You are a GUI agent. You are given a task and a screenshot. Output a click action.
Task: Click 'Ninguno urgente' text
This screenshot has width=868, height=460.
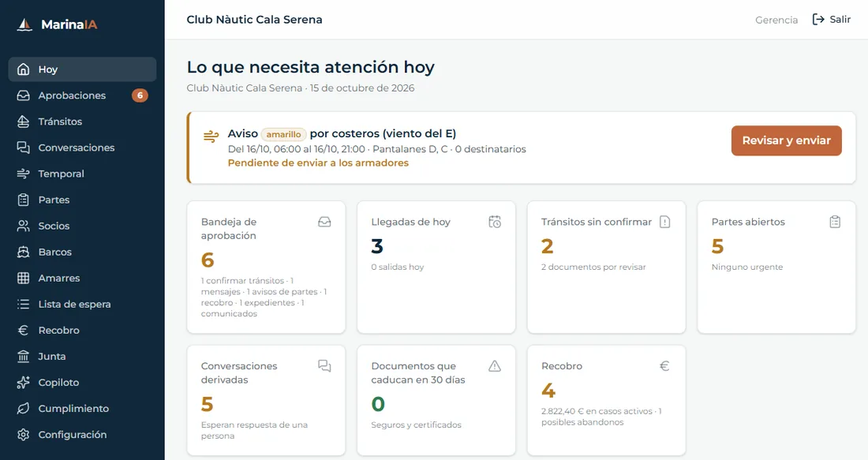pyautogui.click(x=747, y=267)
